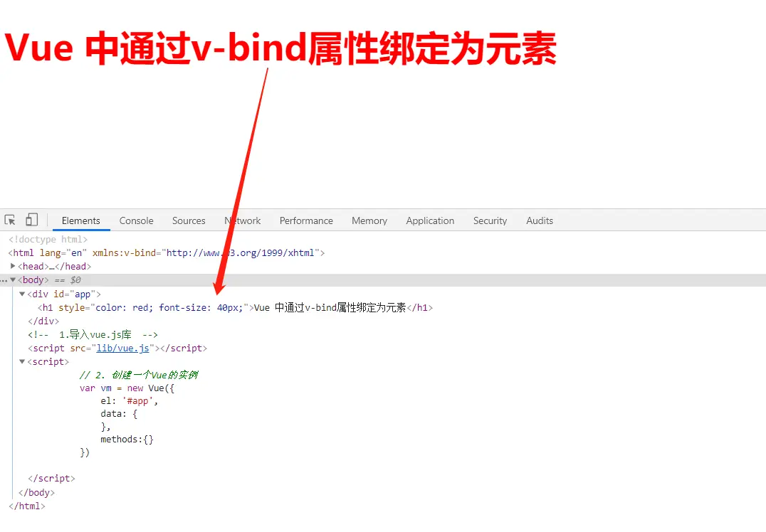Click the closing /html tag
The height and width of the screenshot is (532, 766).
[x=27, y=506]
